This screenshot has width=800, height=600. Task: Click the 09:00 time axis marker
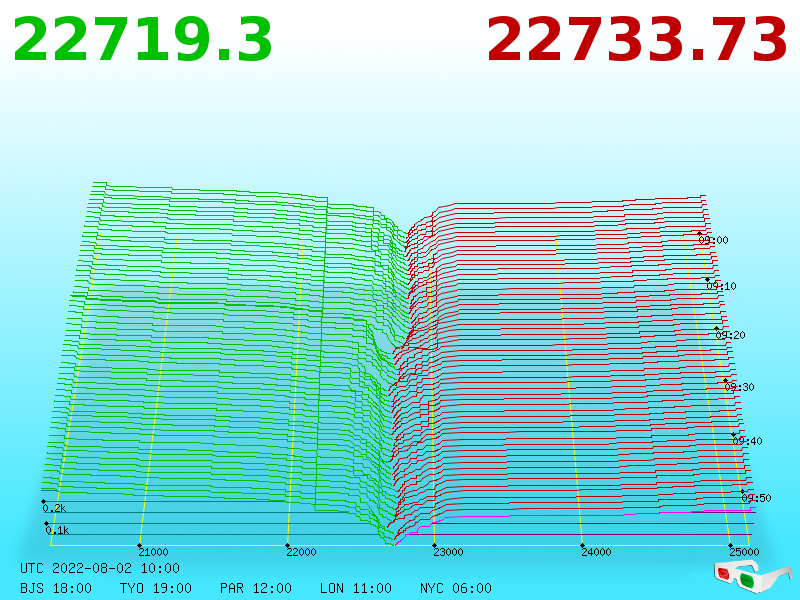(713, 240)
